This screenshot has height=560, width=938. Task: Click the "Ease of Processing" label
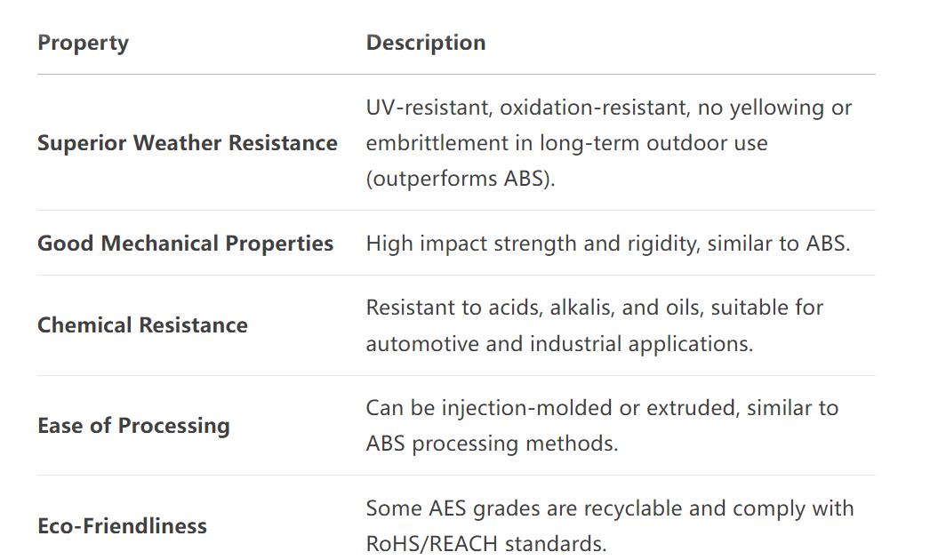coord(133,426)
